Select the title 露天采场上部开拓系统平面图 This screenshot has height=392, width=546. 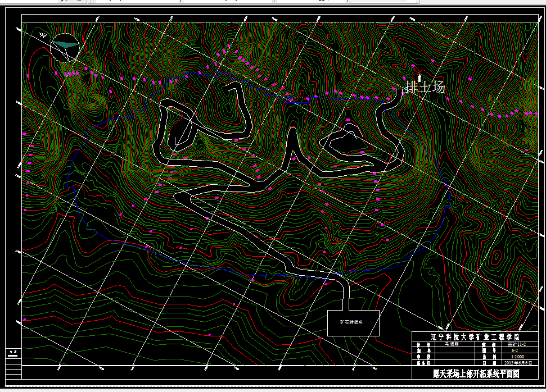tap(476, 374)
